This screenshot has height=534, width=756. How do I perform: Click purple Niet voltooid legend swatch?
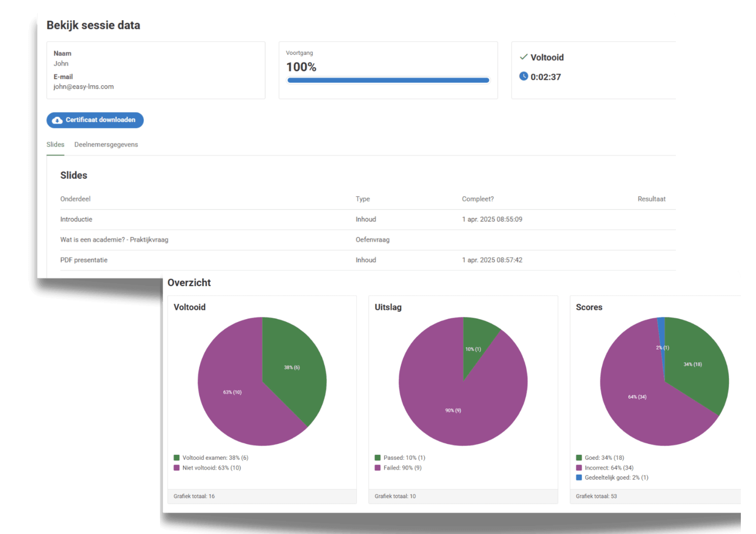pyautogui.click(x=176, y=468)
